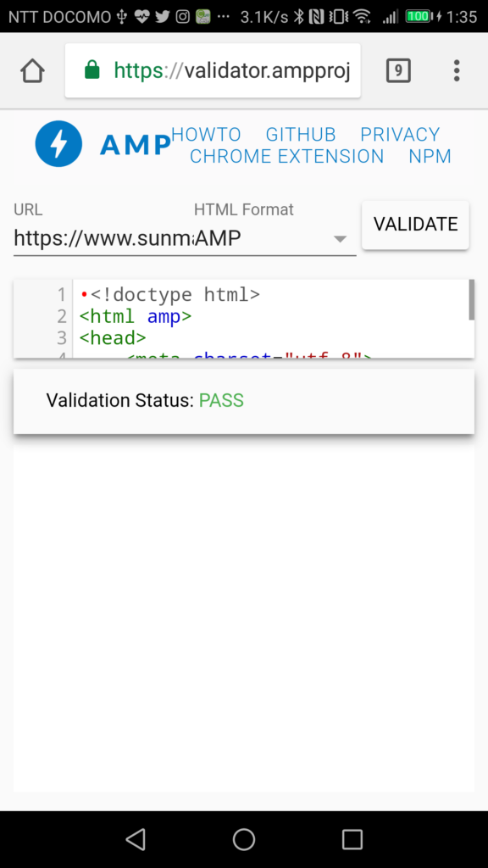
Task: Expand the HTML Format dropdown arrow
Action: pos(341,239)
